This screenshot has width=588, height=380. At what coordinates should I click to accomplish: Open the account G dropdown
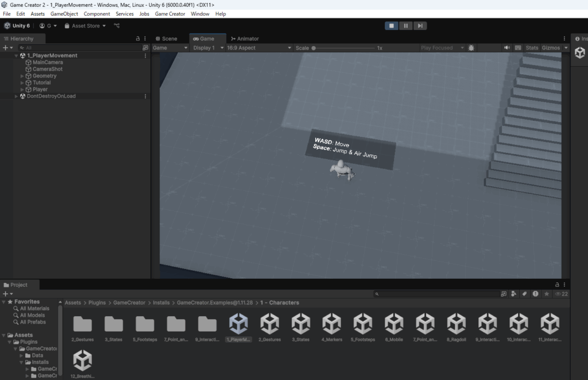(x=48, y=25)
